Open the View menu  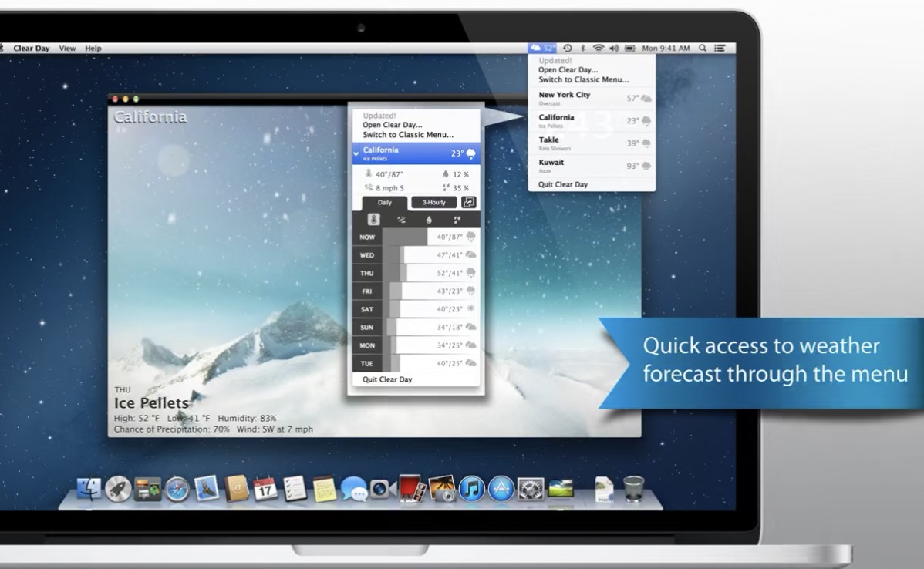tap(67, 49)
